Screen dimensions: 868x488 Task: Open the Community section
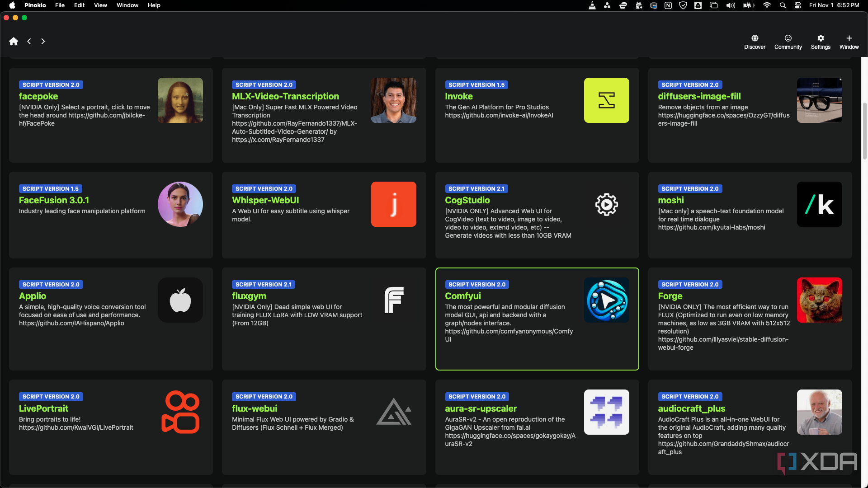coord(788,41)
